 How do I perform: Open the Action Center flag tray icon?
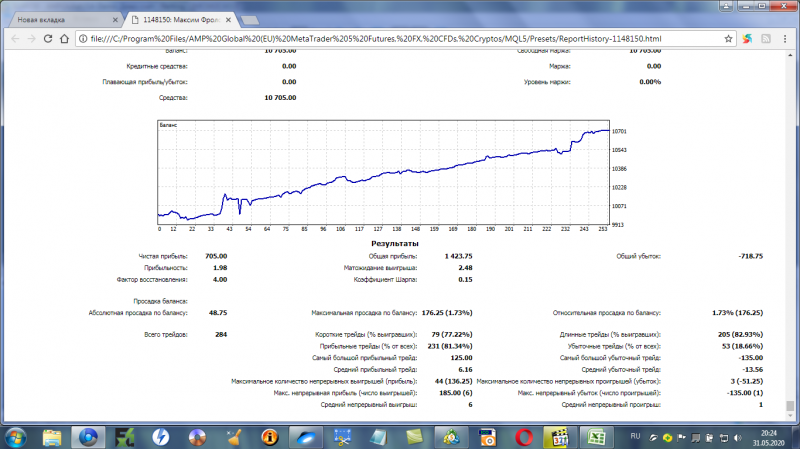pos(681,438)
